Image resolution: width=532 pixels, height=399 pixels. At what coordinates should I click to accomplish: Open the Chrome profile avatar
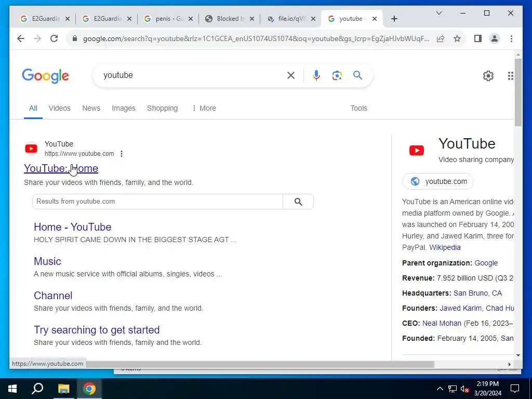point(495,38)
